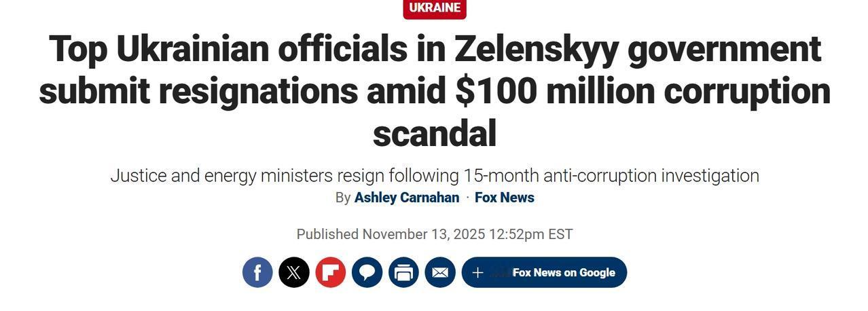868x311 pixels.
Task: Click the "Fox News on Google" button label
Action: [x=563, y=272]
